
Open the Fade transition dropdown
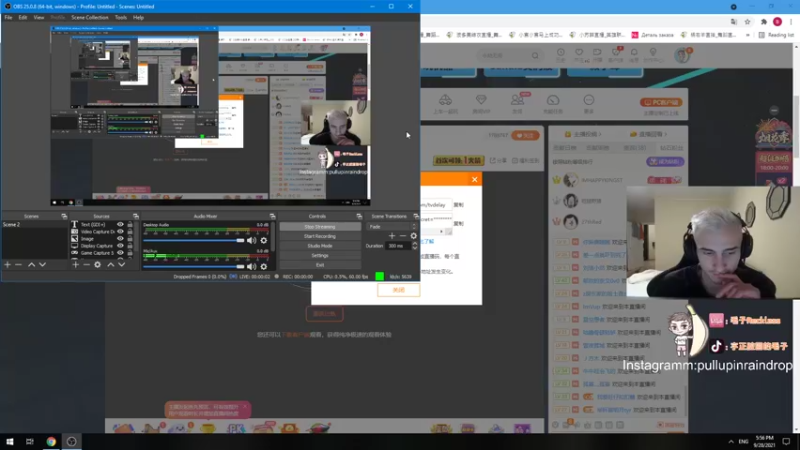(392, 227)
